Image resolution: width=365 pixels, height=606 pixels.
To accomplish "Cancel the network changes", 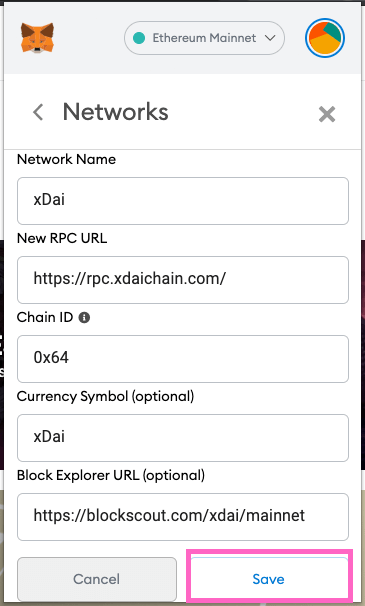I will pos(97,579).
